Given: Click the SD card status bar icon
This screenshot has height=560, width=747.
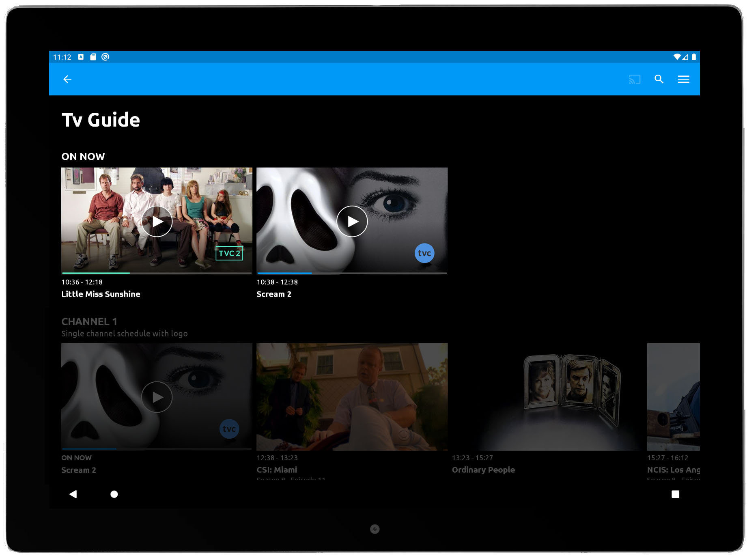Looking at the screenshot, I should (93, 57).
